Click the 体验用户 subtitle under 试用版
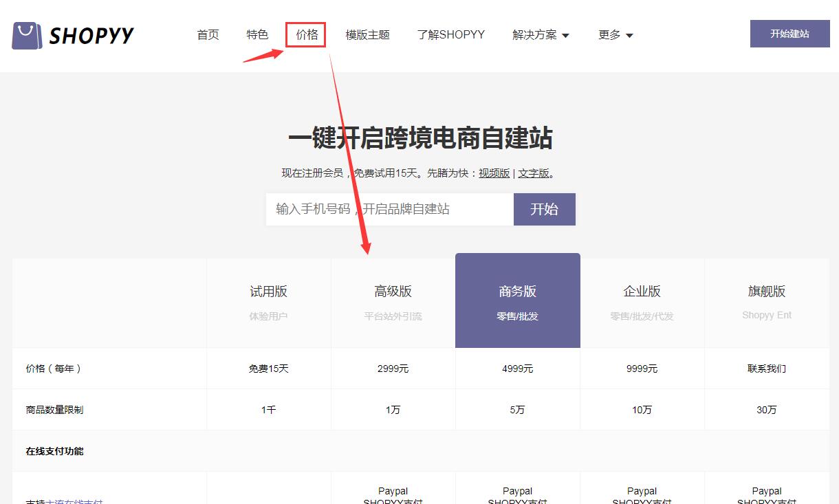The image size is (839, 504). pyautogui.click(x=268, y=316)
